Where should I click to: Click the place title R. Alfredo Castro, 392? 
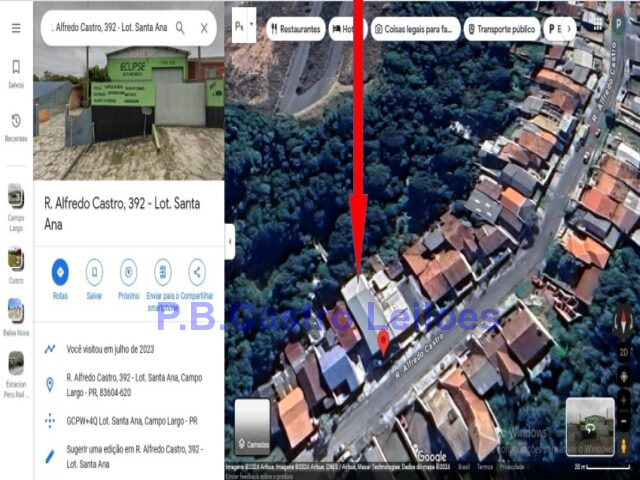[122, 213]
